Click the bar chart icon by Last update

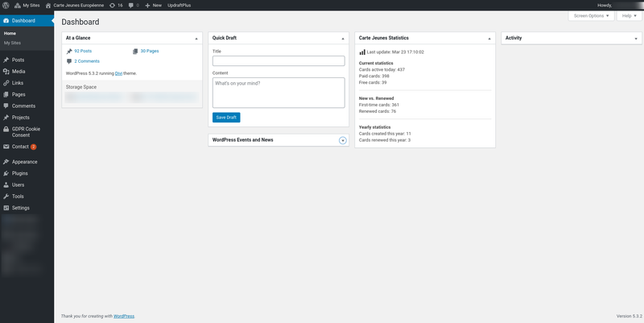[x=362, y=52]
